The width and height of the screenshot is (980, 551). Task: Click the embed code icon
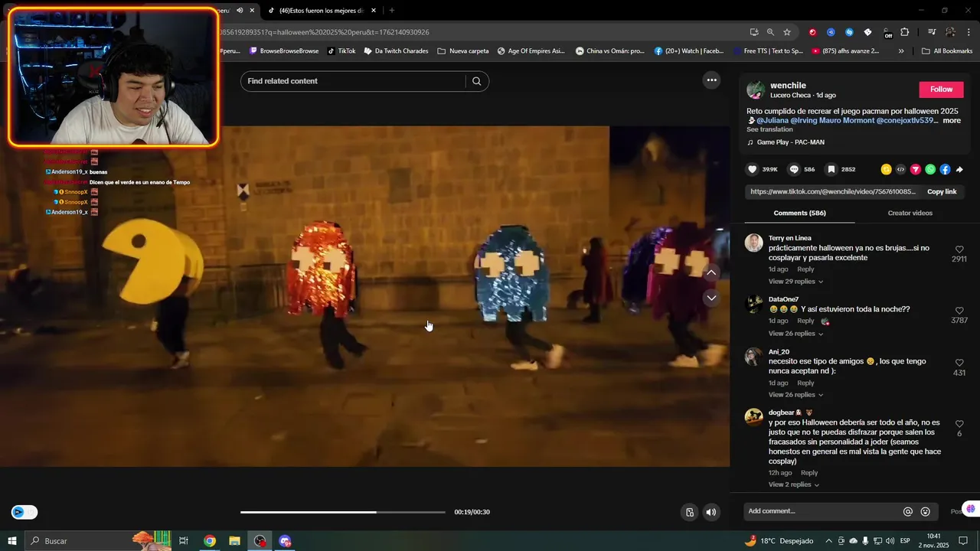[x=900, y=169]
